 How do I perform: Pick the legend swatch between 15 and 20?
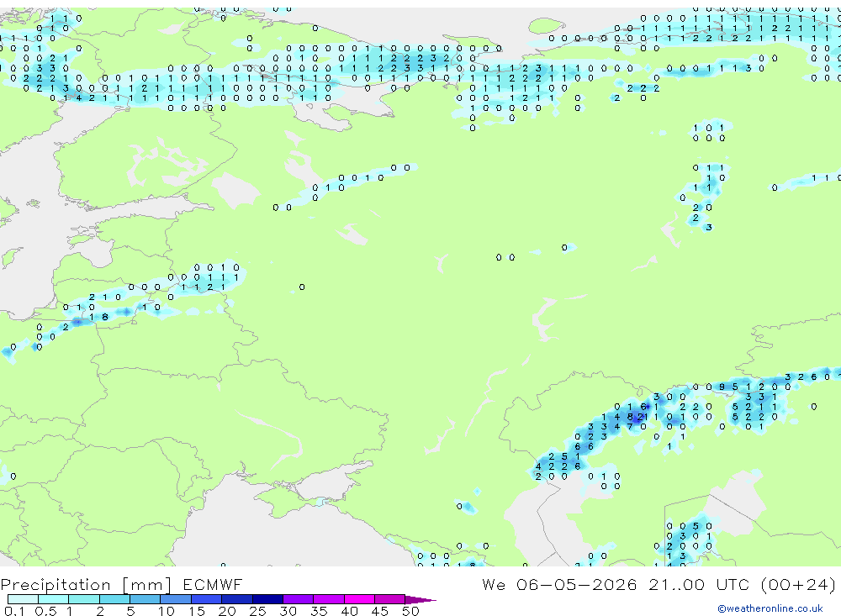tap(206, 599)
